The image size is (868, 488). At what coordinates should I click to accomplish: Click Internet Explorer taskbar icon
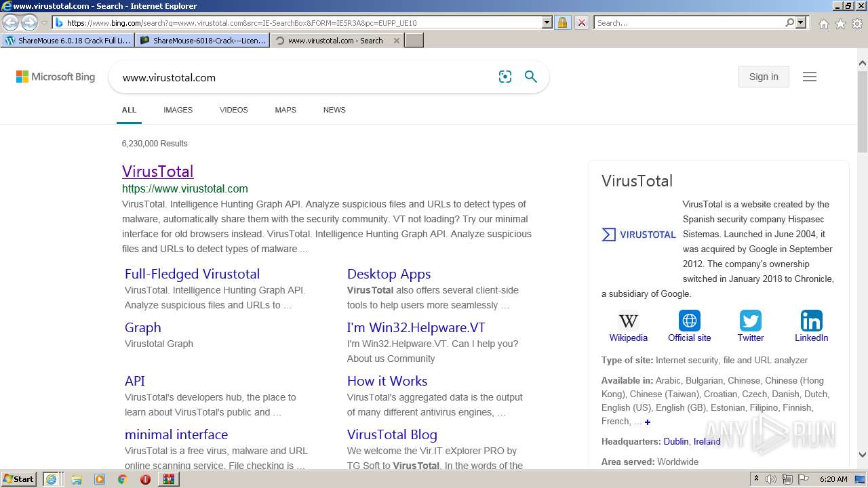[52, 479]
